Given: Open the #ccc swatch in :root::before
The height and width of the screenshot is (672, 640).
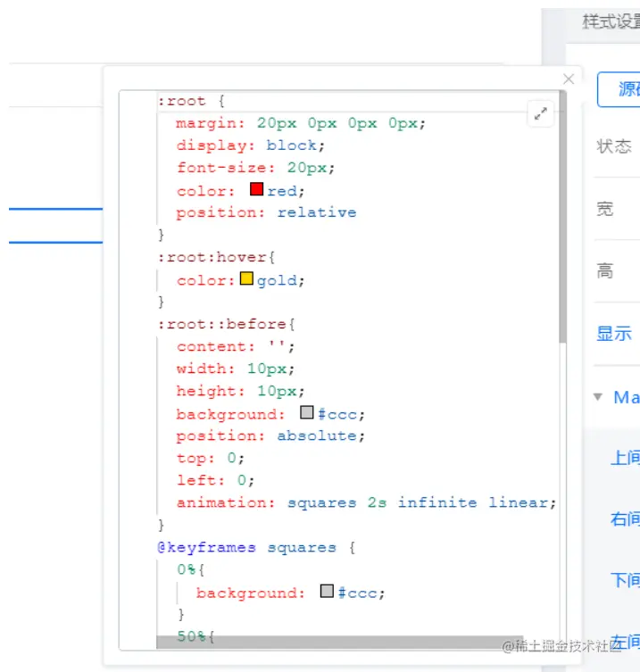Looking at the screenshot, I should tap(307, 412).
